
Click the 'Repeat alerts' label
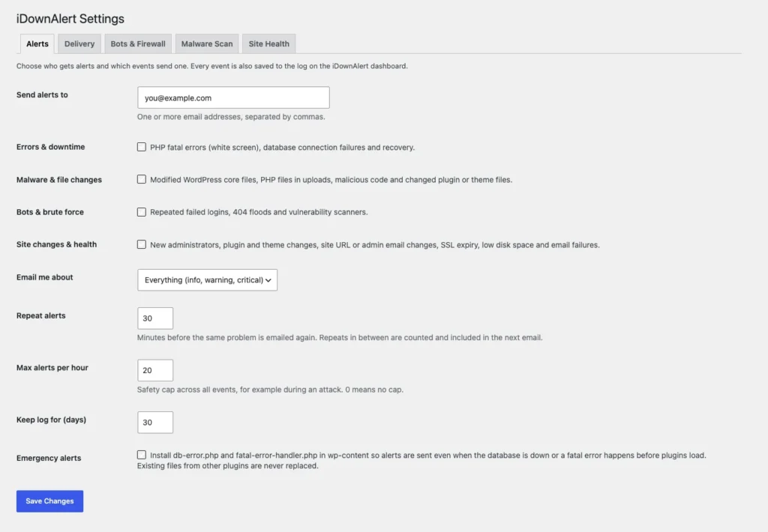tap(40, 315)
